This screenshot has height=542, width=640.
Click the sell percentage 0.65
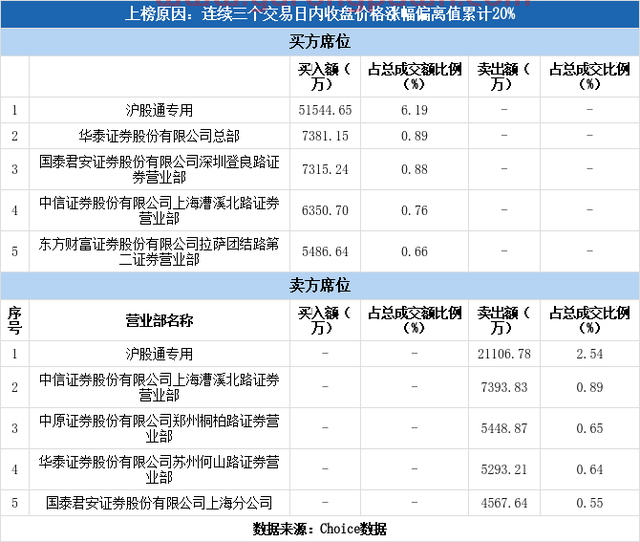[589, 429]
